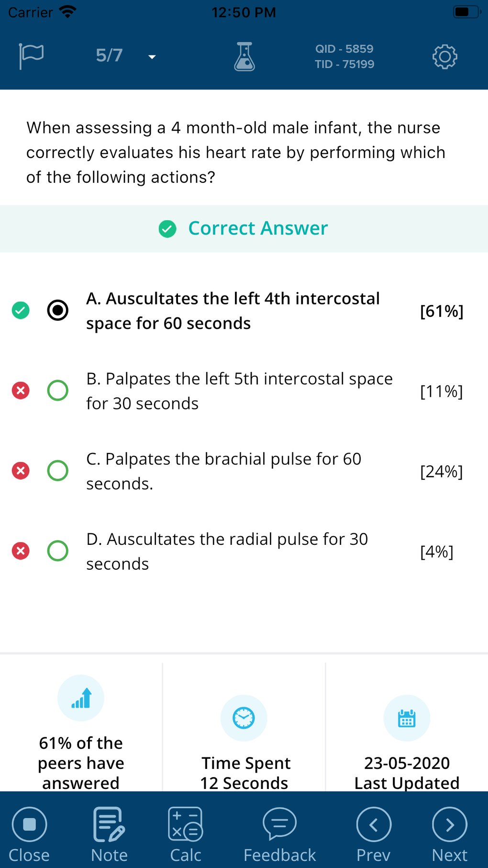Screen dimensions: 488x868
Task: Select radio for option D radial pulse
Action: click(x=58, y=551)
